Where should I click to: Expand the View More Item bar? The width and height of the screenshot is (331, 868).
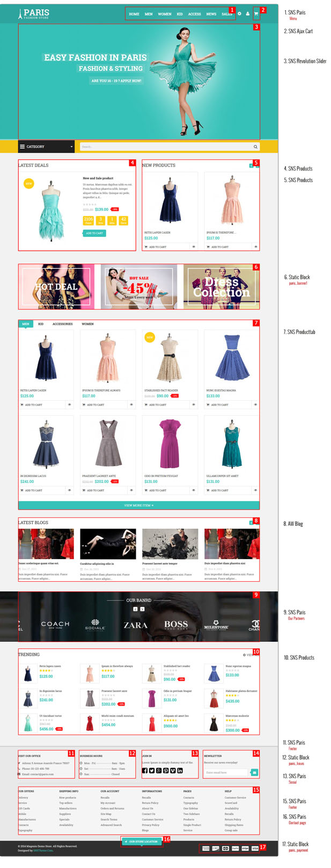[x=138, y=505]
